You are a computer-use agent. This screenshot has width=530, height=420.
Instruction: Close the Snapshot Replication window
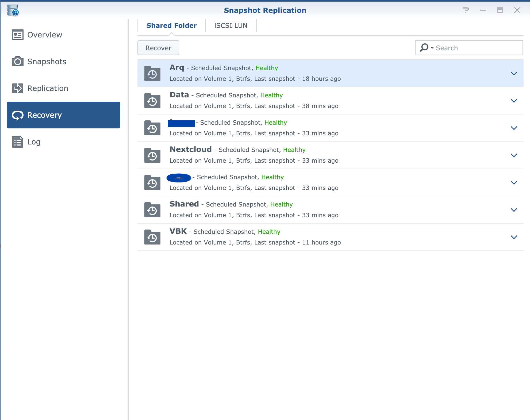[517, 10]
